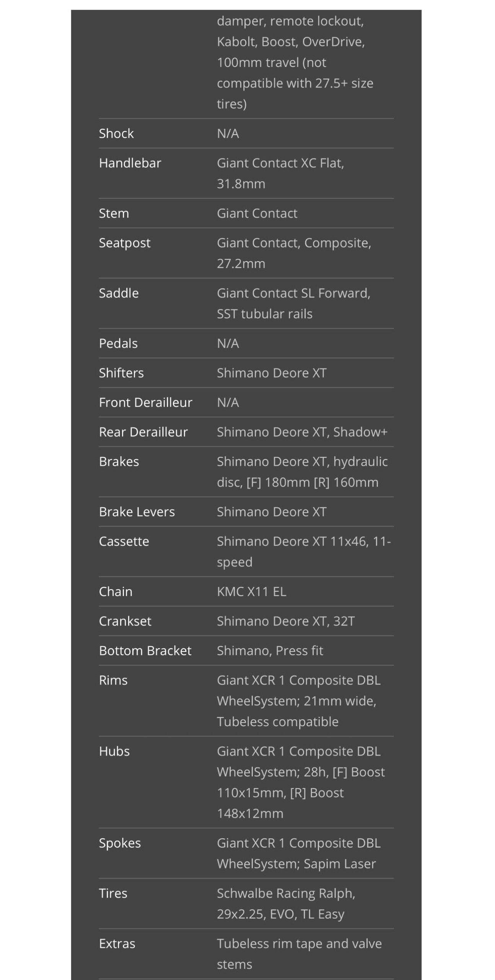
Task: Click the Shock row label
Action: tap(116, 134)
